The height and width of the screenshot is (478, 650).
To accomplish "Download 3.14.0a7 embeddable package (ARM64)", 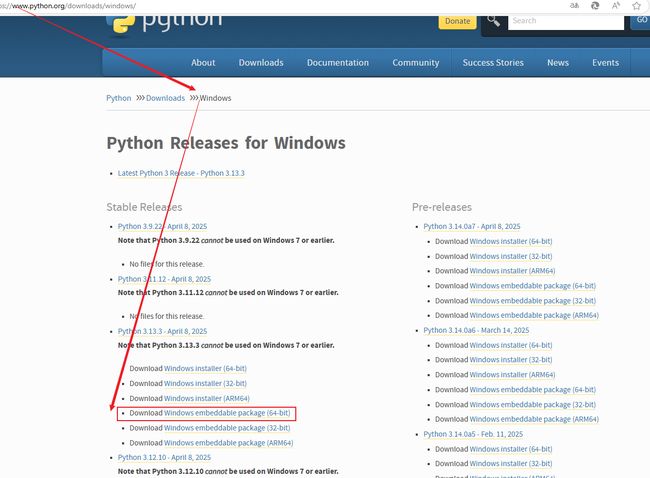I will pos(534,315).
